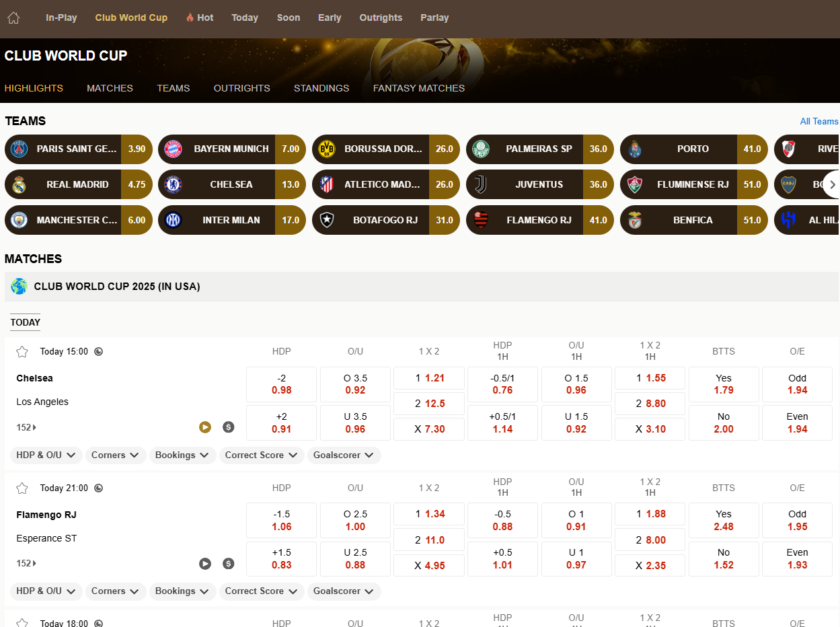840x627 pixels.
Task: Favorite the Flamengo RJ vs Esperance ST star
Action: 22,488
